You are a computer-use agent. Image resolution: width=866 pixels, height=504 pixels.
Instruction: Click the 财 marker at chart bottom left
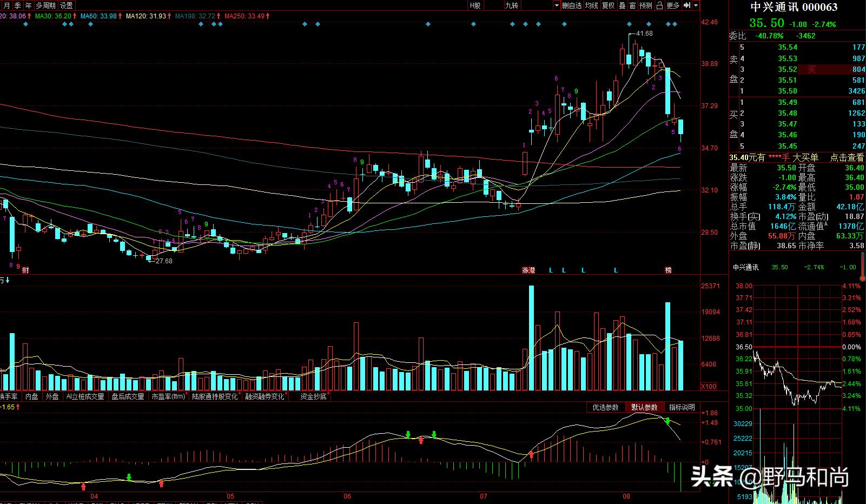tap(25, 270)
